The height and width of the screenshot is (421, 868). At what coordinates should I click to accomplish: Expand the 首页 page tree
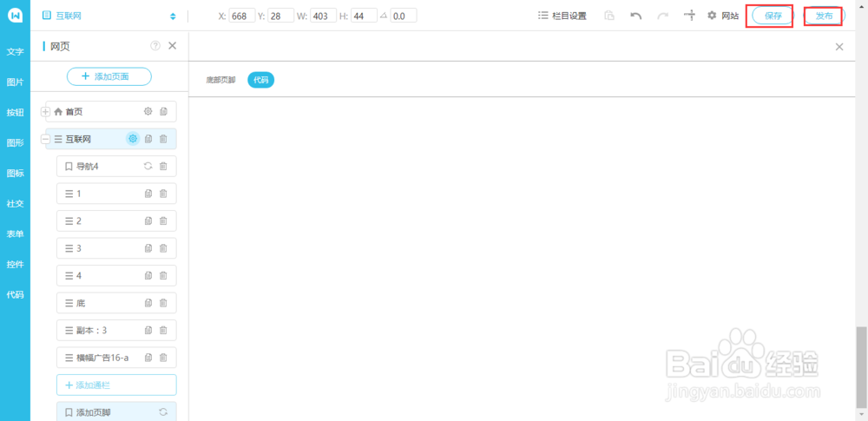point(45,112)
